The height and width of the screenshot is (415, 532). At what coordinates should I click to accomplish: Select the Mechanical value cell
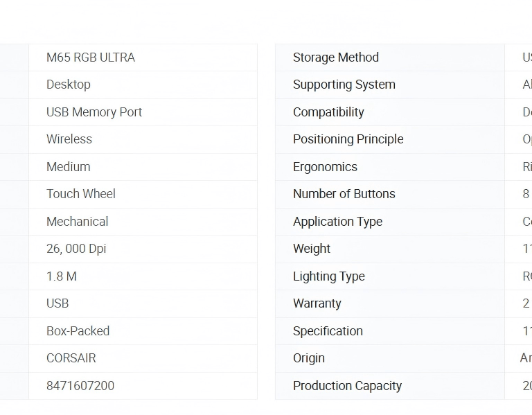78,222
